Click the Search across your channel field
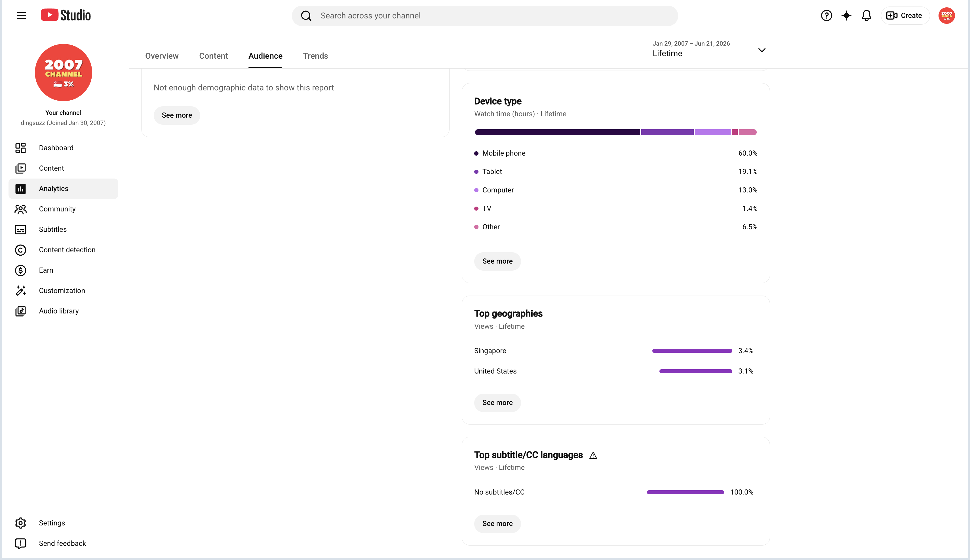Image resolution: width=970 pixels, height=560 pixels. (x=485, y=16)
